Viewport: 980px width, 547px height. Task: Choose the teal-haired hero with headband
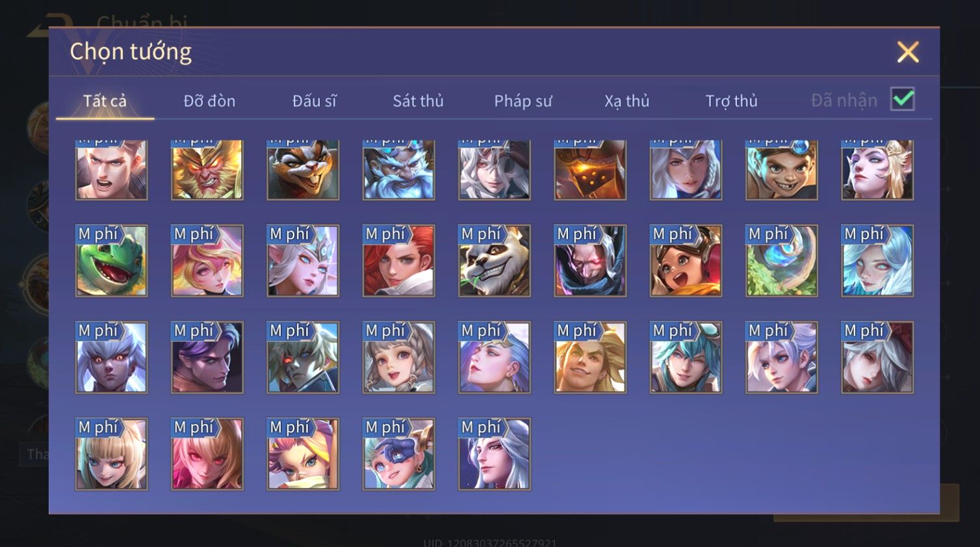(686, 358)
